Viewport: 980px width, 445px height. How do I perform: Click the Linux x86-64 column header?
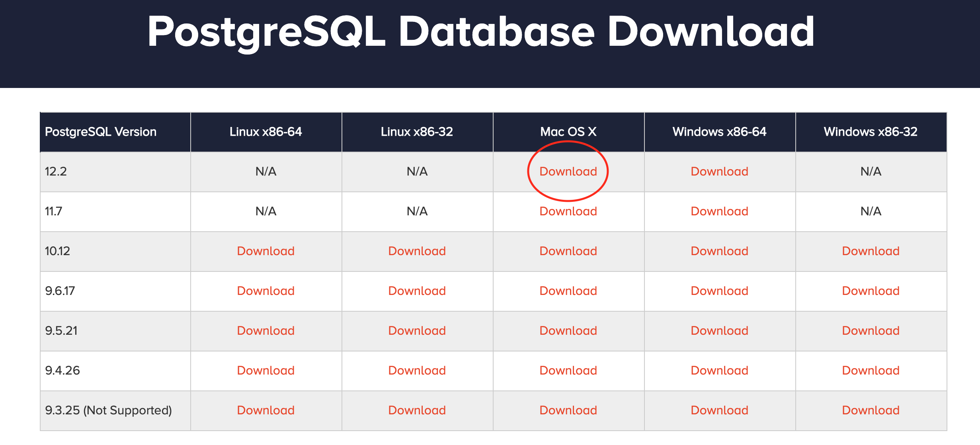pos(266,132)
